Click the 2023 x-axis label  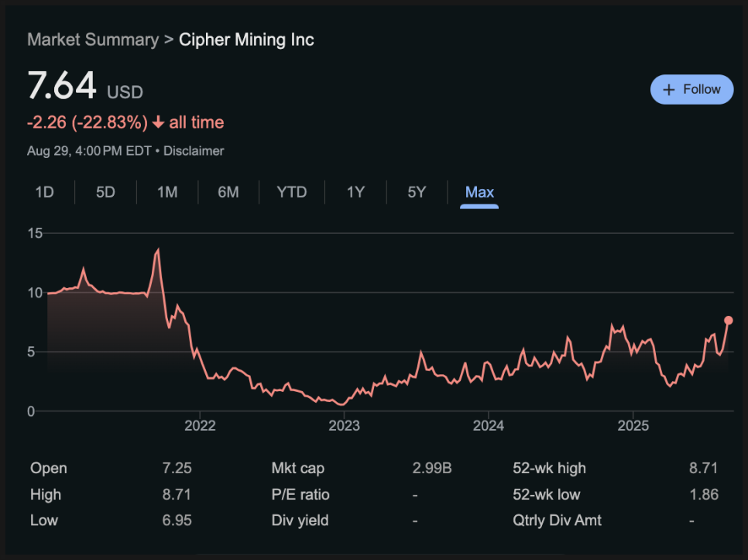pos(344,425)
